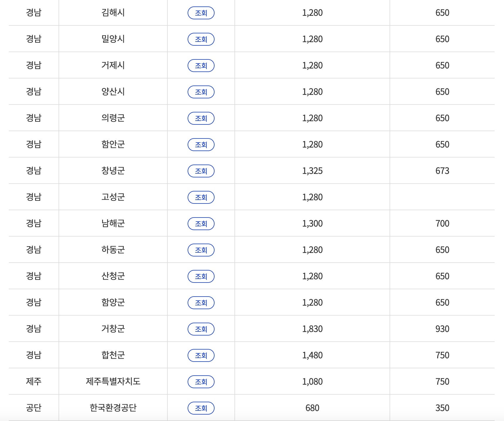Image resolution: width=504 pixels, height=421 pixels.
Task: Open the 조회 button for 합천군
Action: tap(201, 355)
